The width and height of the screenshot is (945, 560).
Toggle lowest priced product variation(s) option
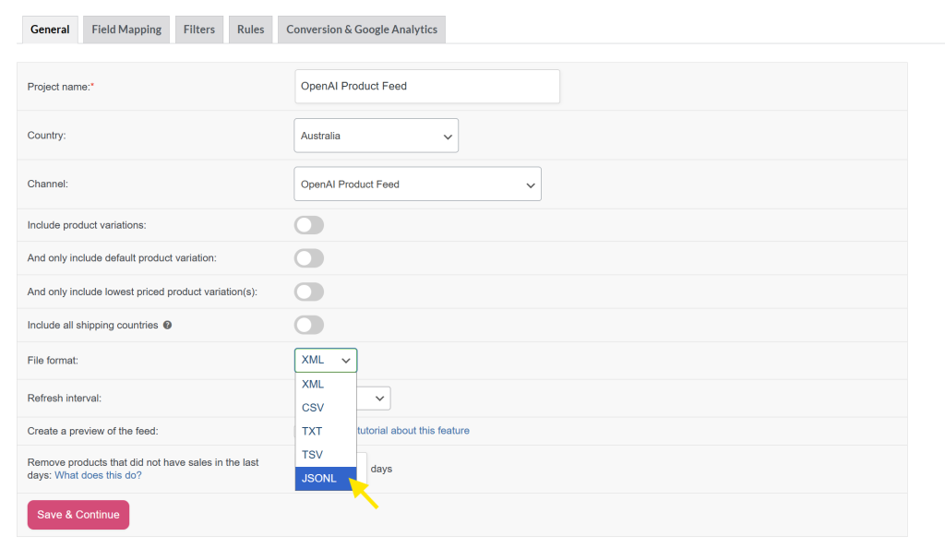tap(308, 291)
